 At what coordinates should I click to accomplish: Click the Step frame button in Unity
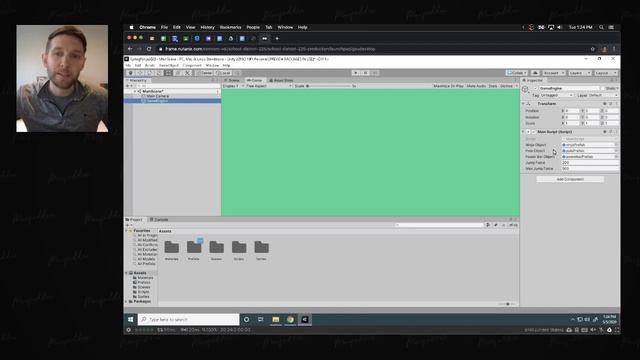[x=375, y=73]
